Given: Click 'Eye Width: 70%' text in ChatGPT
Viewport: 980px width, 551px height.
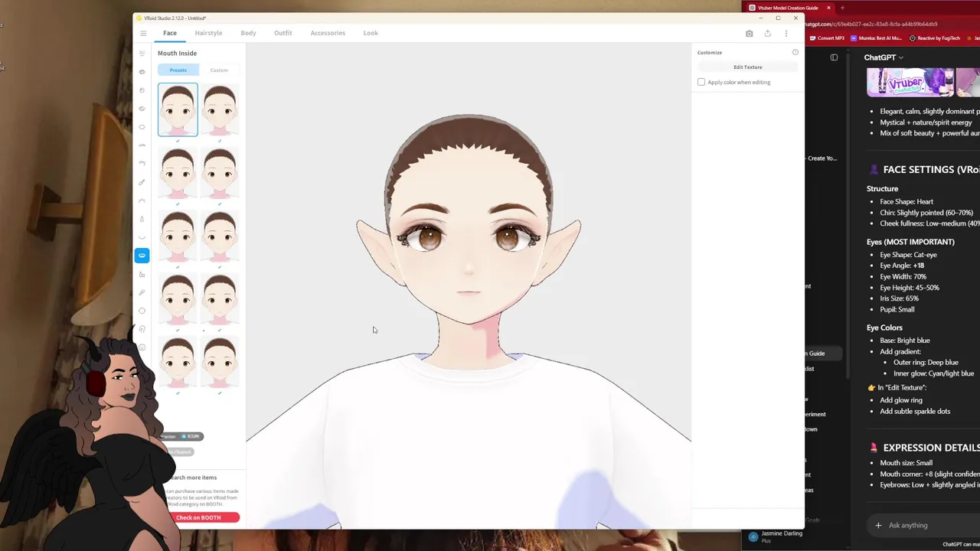Looking at the screenshot, I should point(903,276).
